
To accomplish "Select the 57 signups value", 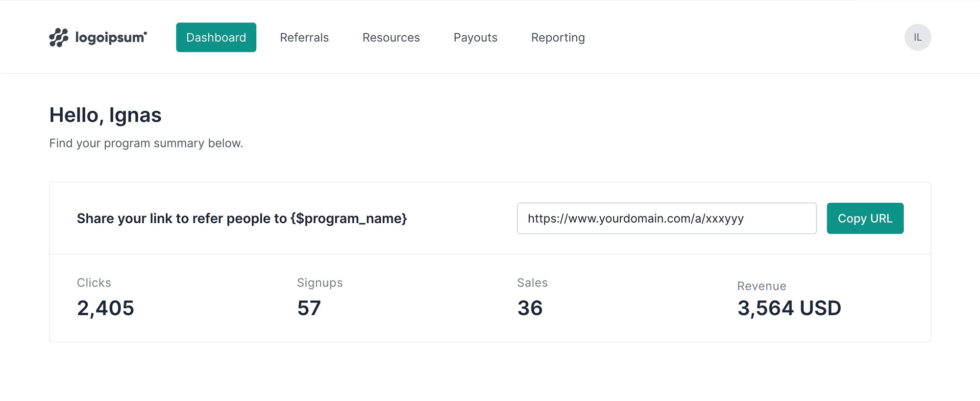I will pos(309,308).
